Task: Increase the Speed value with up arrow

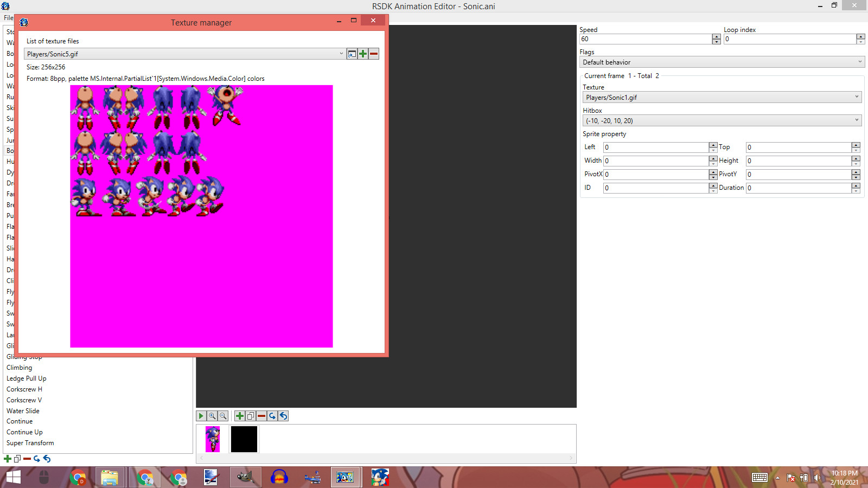Action: point(716,36)
